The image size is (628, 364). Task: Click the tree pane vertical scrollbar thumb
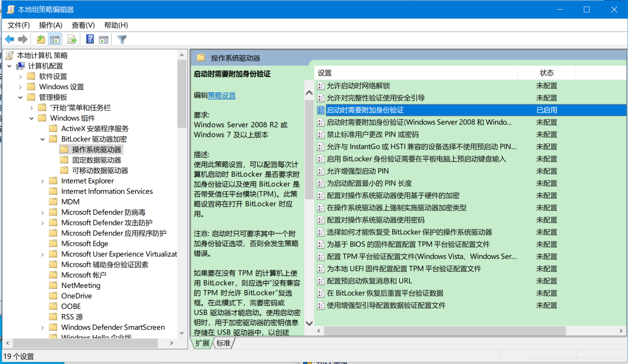click(181, 94)
